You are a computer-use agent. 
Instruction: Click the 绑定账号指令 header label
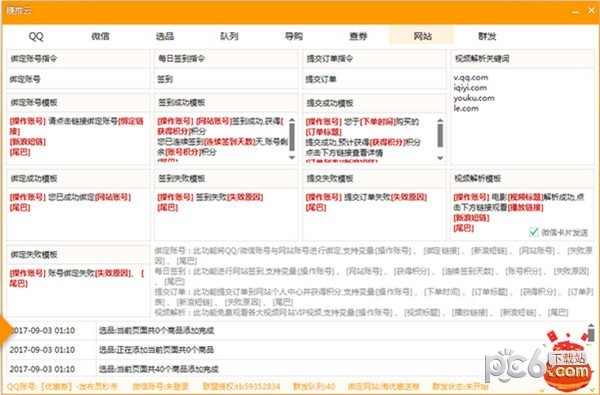[x=34, y=59]
